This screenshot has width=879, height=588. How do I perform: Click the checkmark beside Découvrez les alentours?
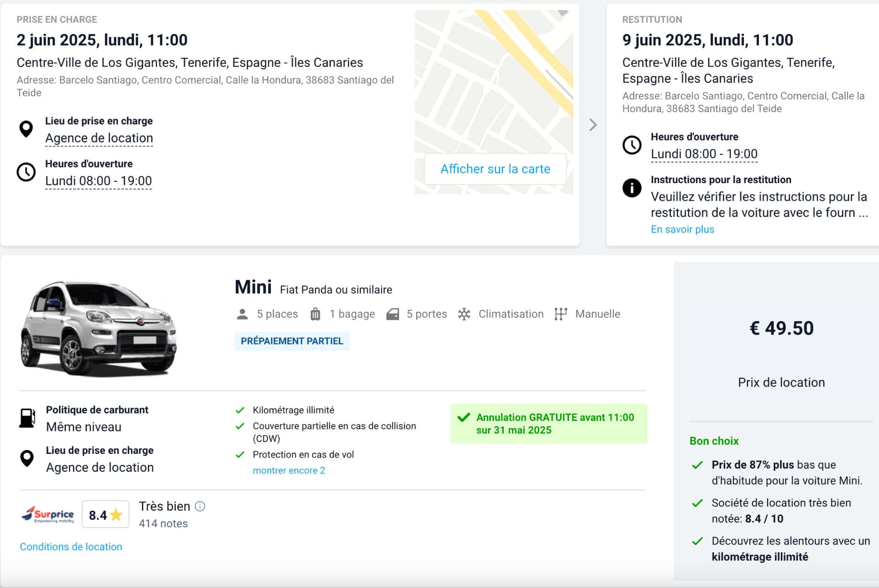point(697,541)
